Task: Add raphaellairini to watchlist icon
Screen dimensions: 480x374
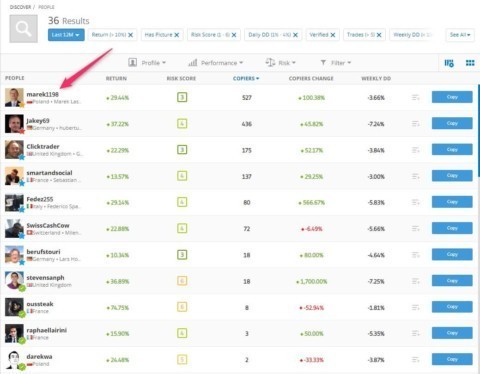Action: (415, 333)
